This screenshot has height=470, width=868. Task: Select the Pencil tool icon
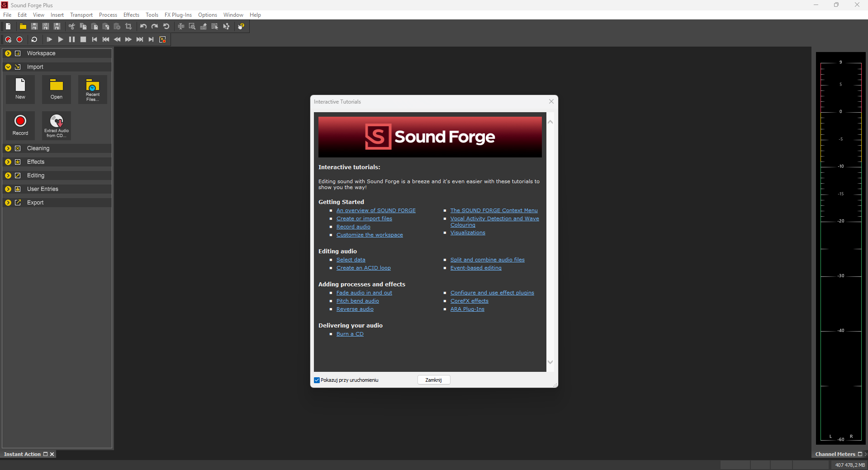coord(204,26)
